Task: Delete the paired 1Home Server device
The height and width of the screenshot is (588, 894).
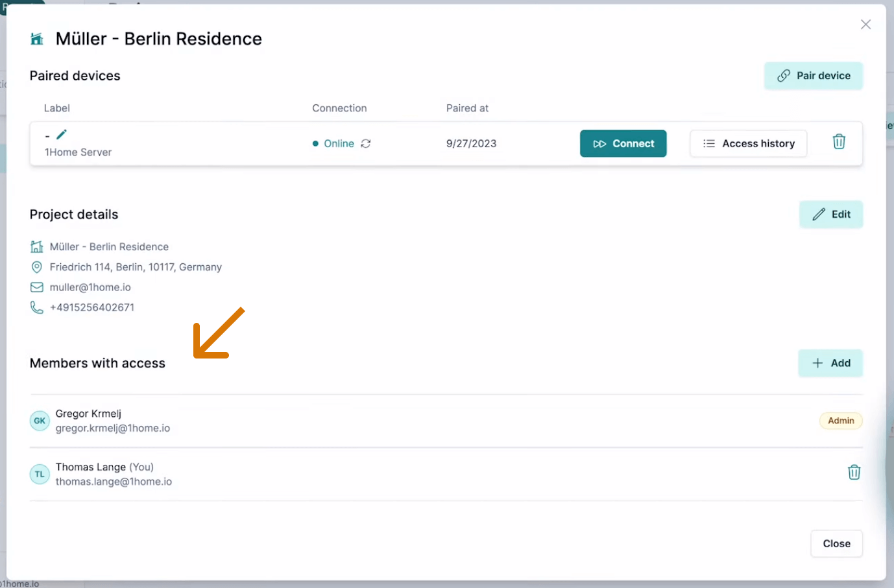Action: click(839, 142)
